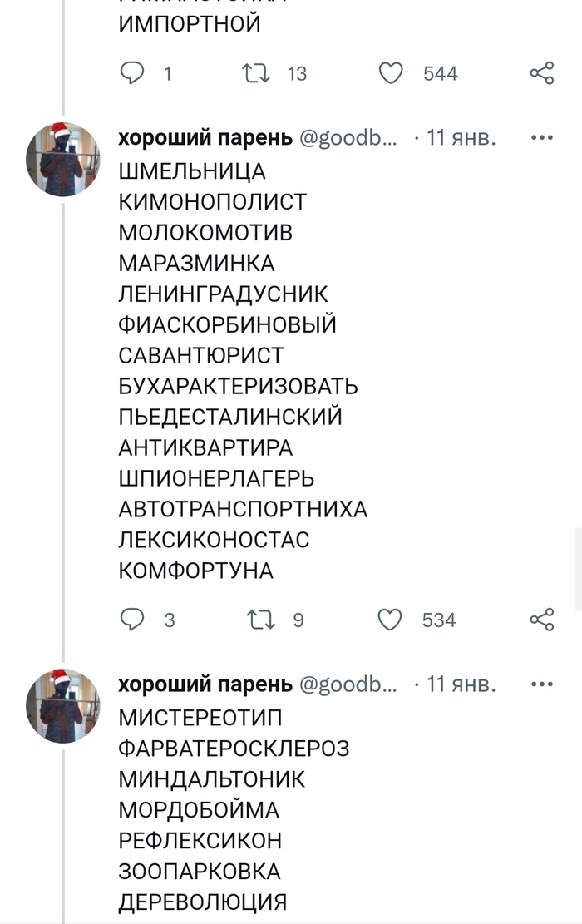Click the 11 янв. date on the ШМЕЛЬНИЦА tweet
This screenshot has height=924, width=582.
461,139
